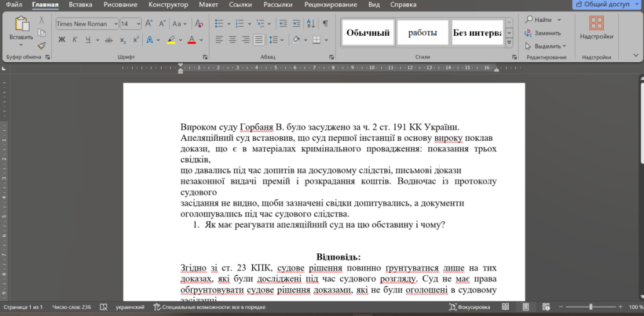Image resolution: width=644 pixels, height=316 pixels.
Task: Expand numbered list options arrow
Action: click(249, 23)
